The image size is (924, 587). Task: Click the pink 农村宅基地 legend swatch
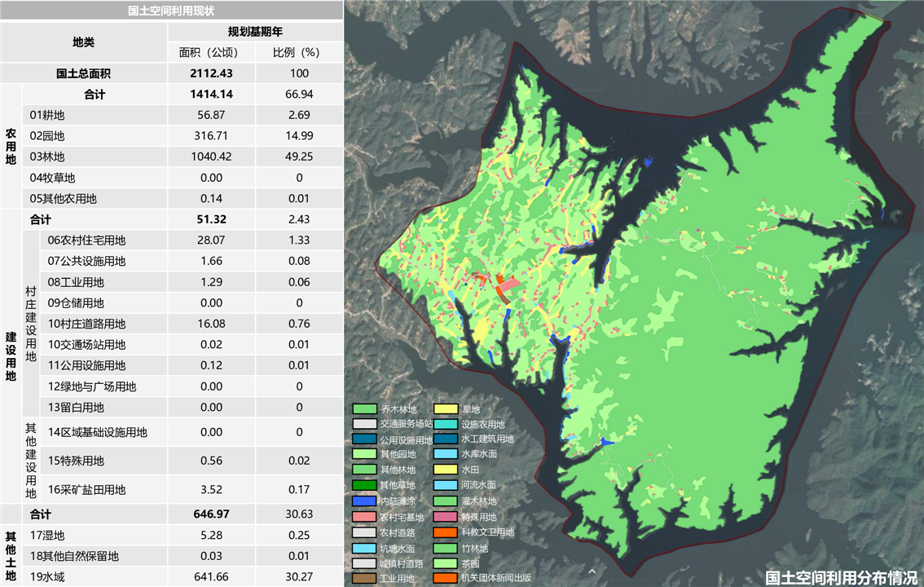(x=364, y=517)
